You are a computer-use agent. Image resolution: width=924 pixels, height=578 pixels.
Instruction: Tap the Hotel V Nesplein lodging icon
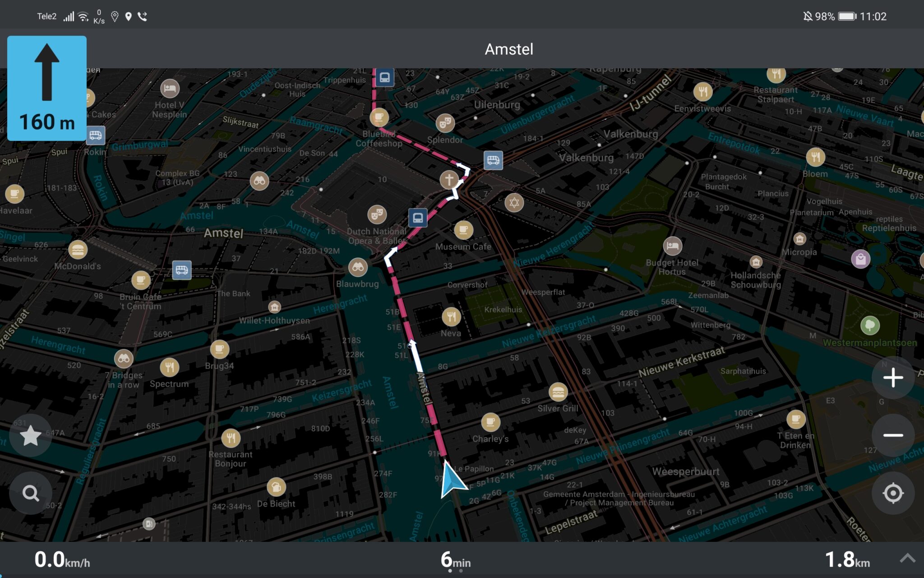pos(169,89)
